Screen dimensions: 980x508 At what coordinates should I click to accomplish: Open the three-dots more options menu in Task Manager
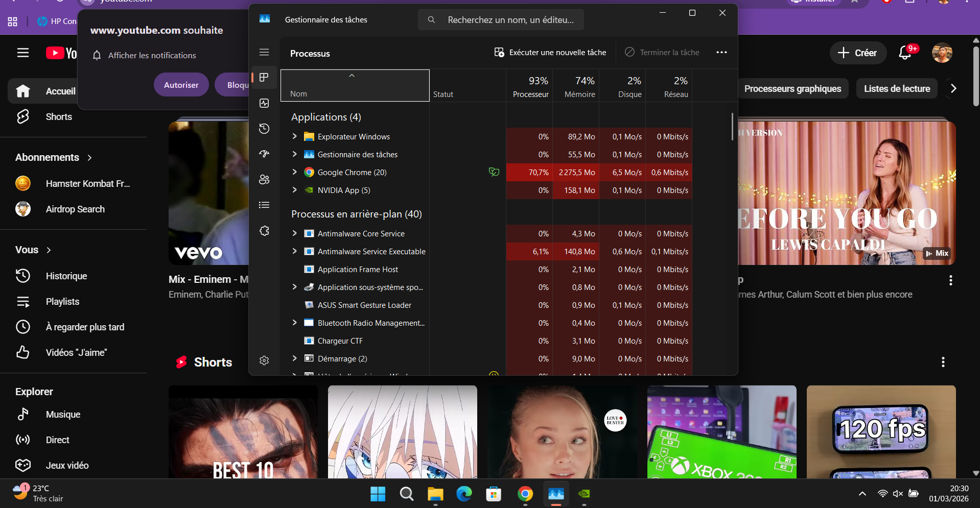tap(721, 52)
